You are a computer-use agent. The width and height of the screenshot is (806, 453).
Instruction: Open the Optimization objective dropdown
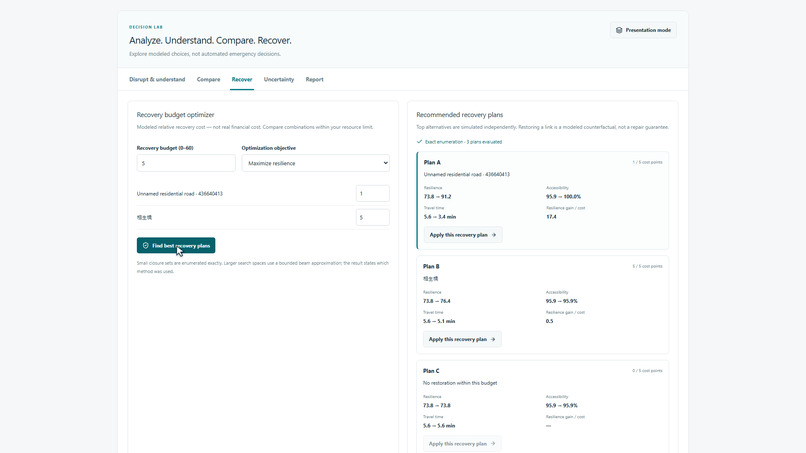pyautogui.click(x=316, y=163)
